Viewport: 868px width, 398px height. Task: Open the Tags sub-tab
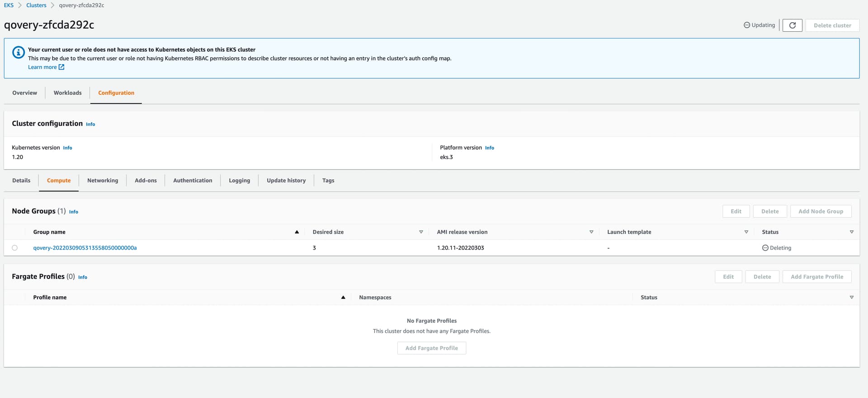pos(328,180)
